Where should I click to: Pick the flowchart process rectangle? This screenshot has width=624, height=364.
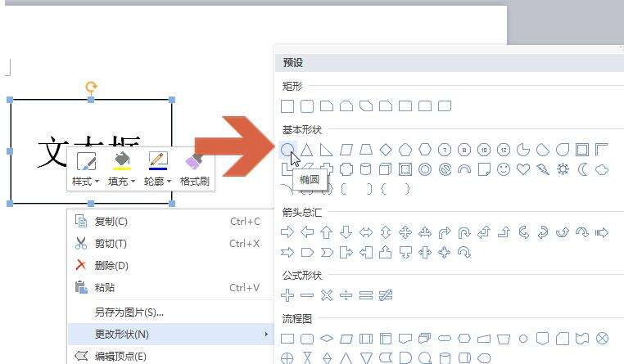[x=287, y=339]
